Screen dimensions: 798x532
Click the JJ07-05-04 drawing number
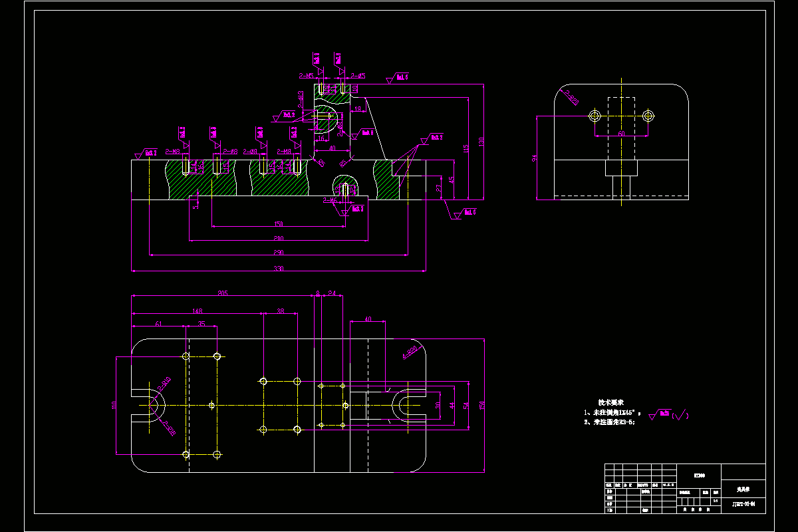(743, 504)
